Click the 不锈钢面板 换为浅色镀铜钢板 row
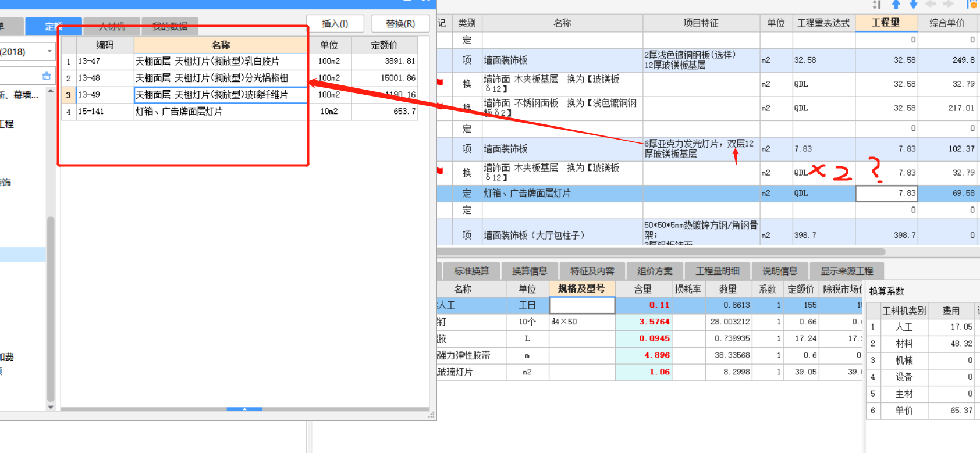Viewport: 980px width, 453px height. (708, 108)
